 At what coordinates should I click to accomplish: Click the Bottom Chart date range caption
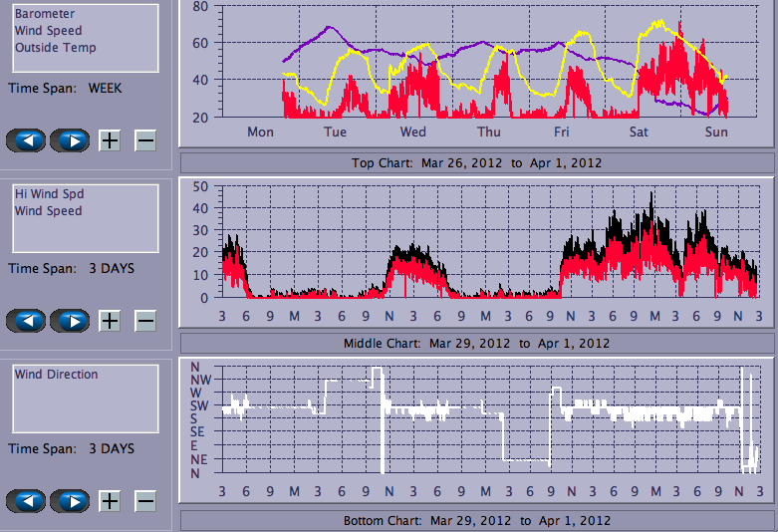coord(476,520)
